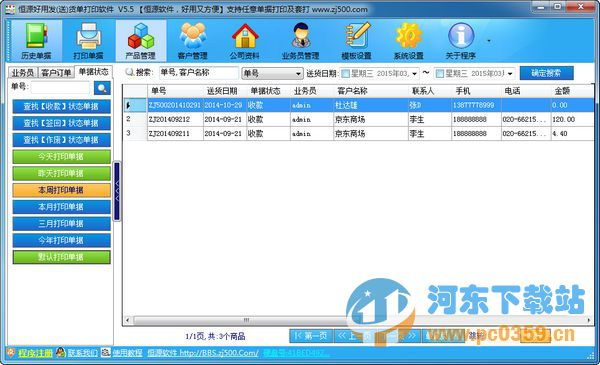Click the 确定搜索 button
The image size is (600, 365).
click(x=546, y=73)
